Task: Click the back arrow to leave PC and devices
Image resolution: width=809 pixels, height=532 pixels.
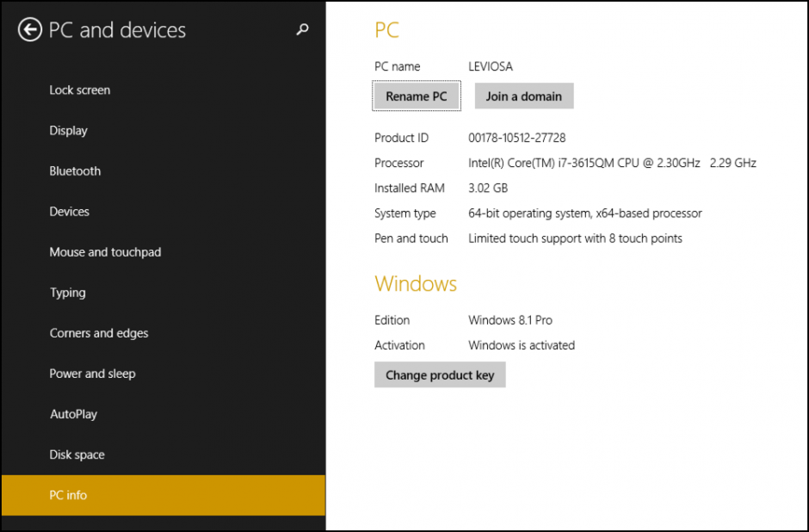Action: 28,29
